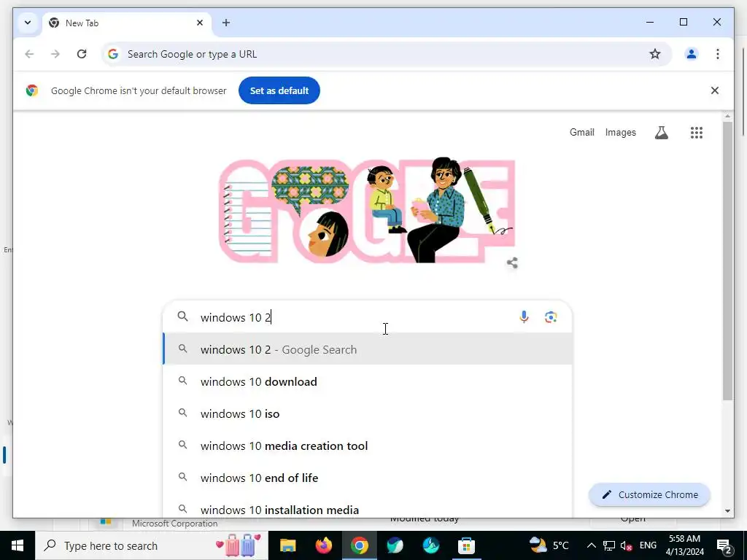Select the New Tab tab
747x560 pixels.
click(x=126, y=23)
